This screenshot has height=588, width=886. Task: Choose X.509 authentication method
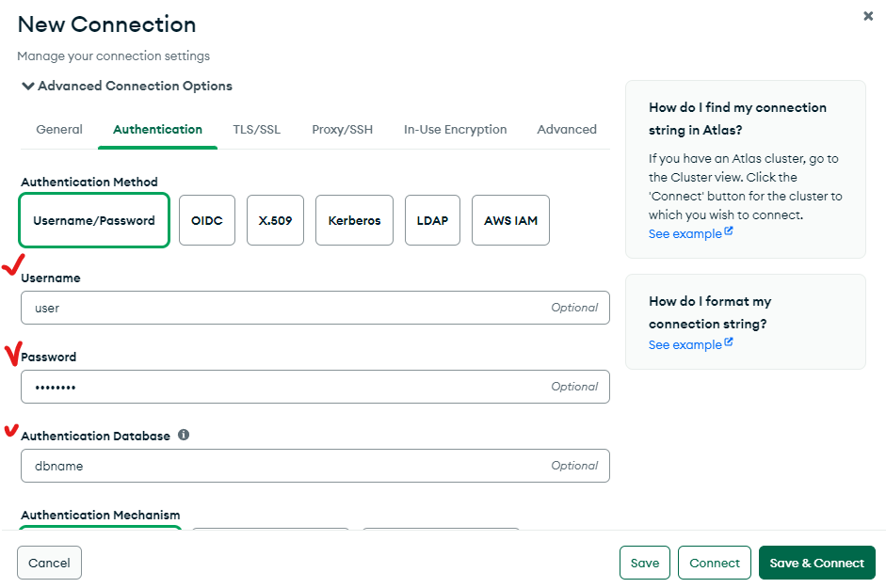click(x=275, y=220)
